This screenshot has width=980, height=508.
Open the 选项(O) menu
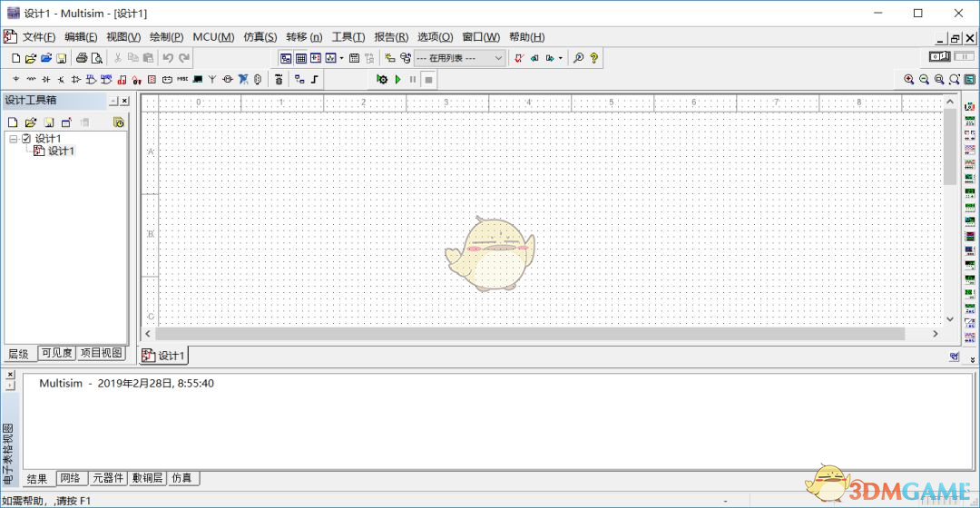coord(435,37)
